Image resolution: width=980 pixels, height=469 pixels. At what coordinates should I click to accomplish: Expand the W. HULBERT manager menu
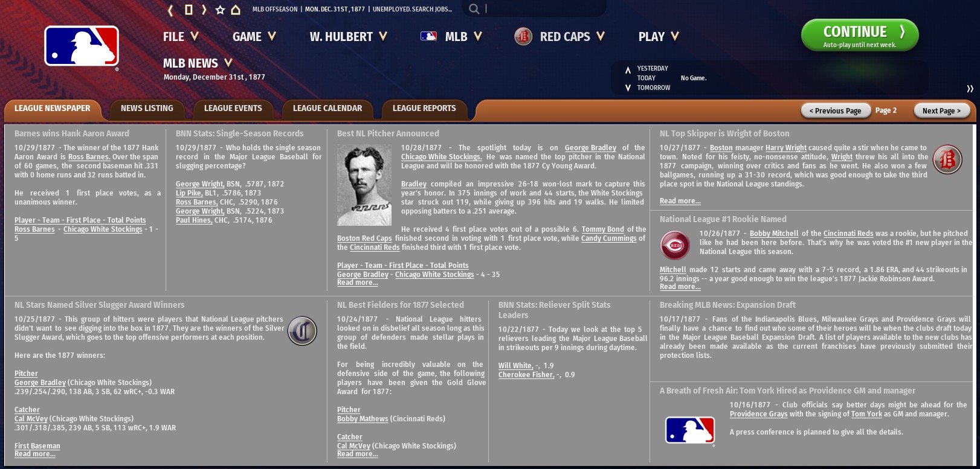click(x=348, y=37)
